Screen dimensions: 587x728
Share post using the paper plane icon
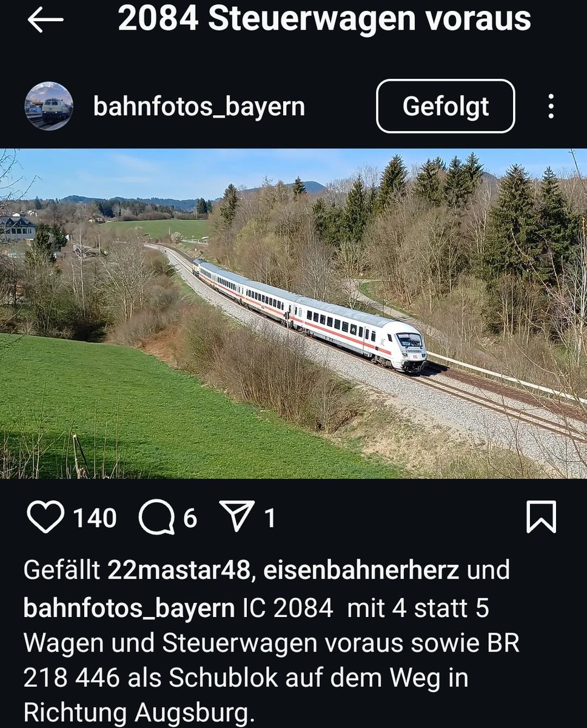[x=236, y=517]
